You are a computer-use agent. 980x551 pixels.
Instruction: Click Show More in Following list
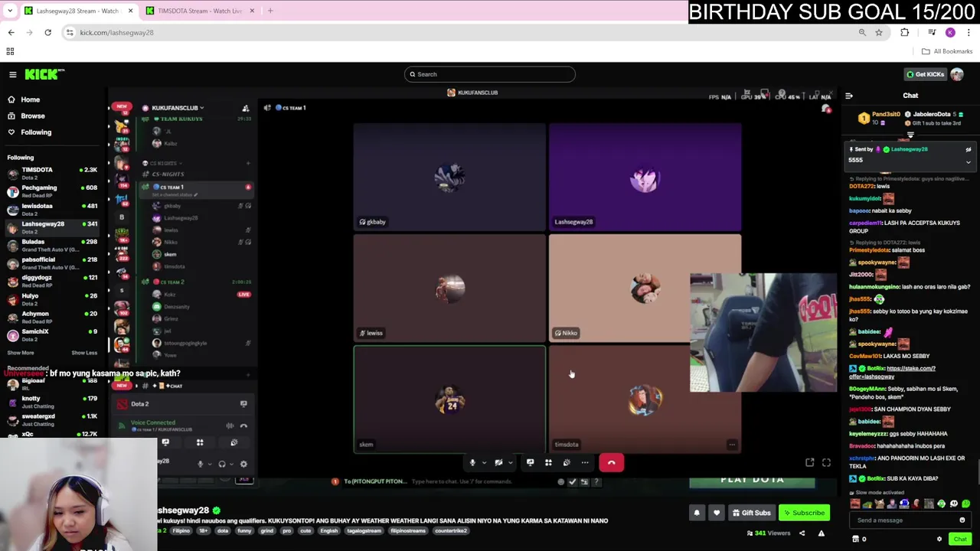pos(21,353)
